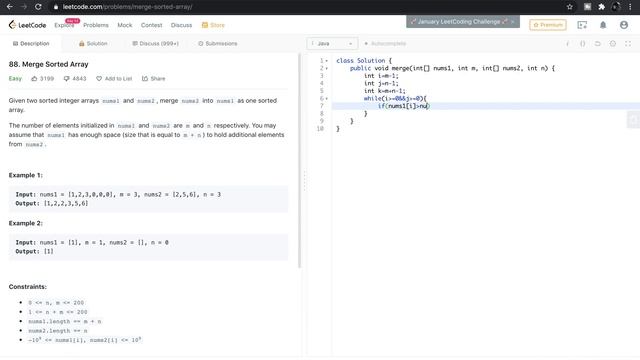The height and width of the screenshot is (360, 640).
Task: Click the extension icon left of puzzle piece
Action: pos(587,7)
